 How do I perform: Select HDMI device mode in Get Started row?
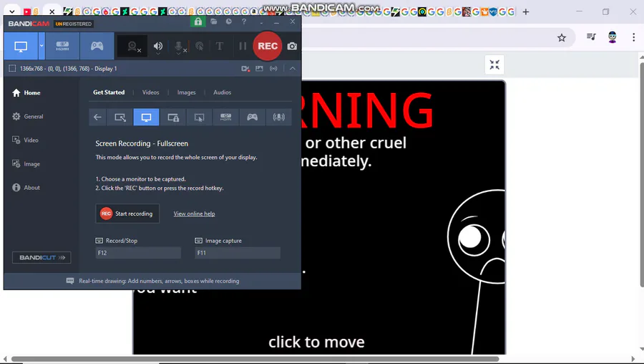225,118
